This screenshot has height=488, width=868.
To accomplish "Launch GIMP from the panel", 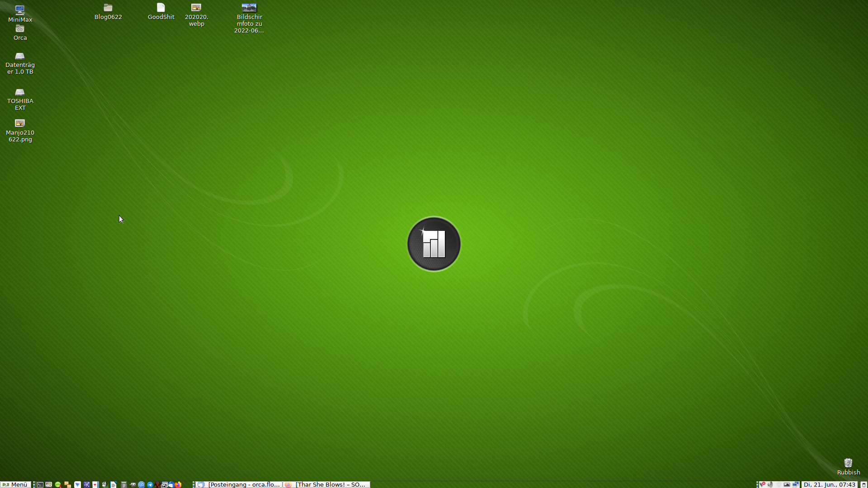I will [132, 484].
